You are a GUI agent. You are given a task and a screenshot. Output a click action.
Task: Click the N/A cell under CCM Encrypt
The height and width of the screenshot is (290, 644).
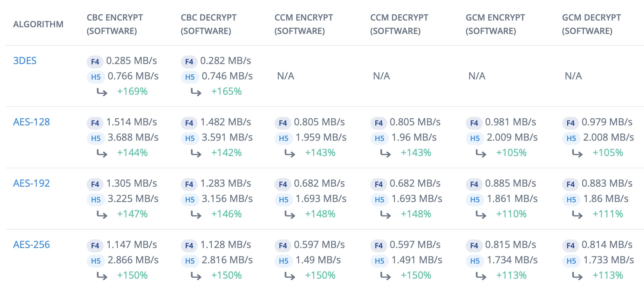click(286, 76)
